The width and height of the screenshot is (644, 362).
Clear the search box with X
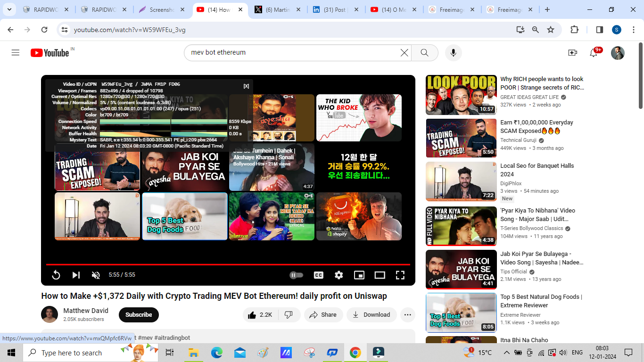click(404, 53)
